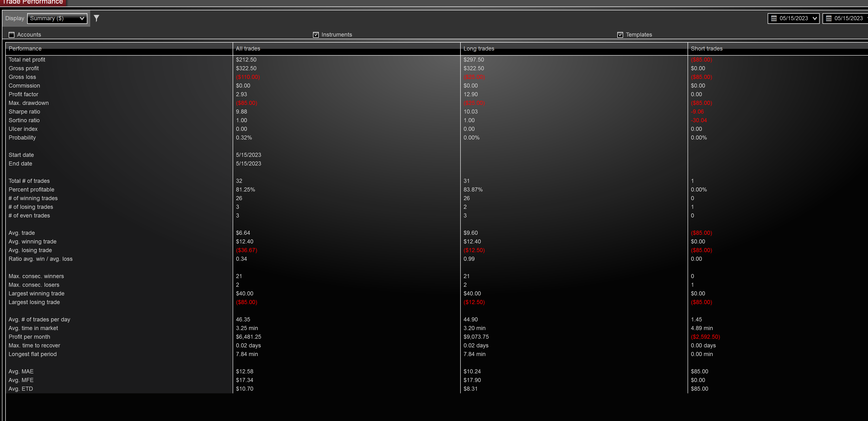
Task: Select the Percent profitable row label
Action: point(31,190)
